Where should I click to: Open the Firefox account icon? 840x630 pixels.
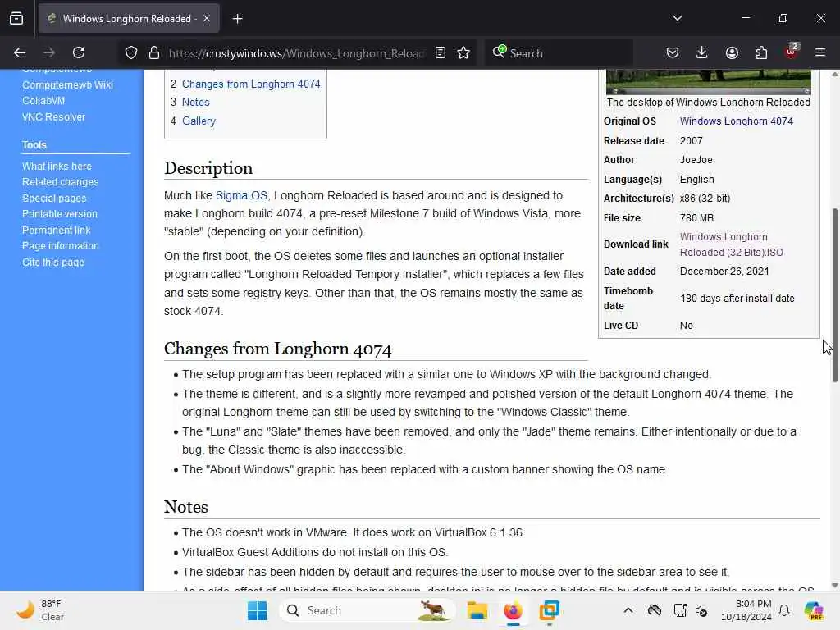click(732, 52)
